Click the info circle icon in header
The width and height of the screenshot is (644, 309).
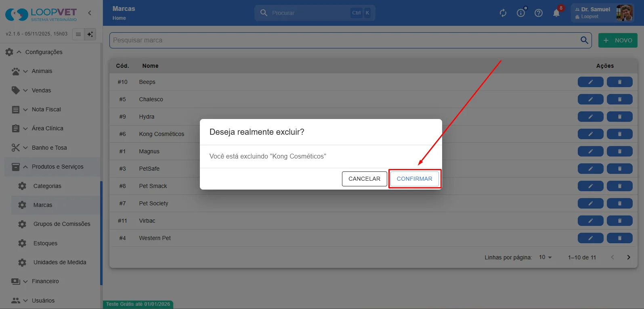click(x=521, y=13)
